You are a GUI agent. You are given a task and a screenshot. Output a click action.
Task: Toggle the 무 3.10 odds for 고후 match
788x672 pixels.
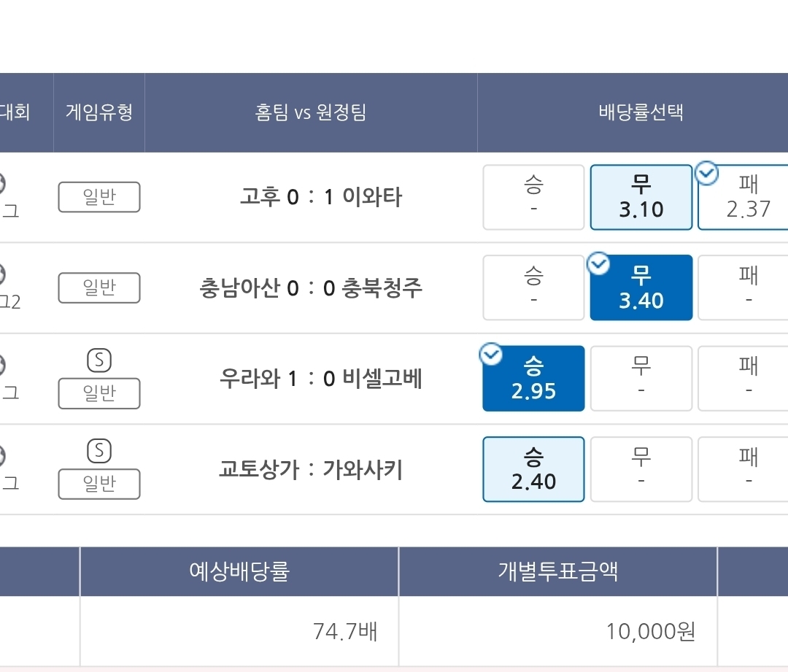(641, 197)
